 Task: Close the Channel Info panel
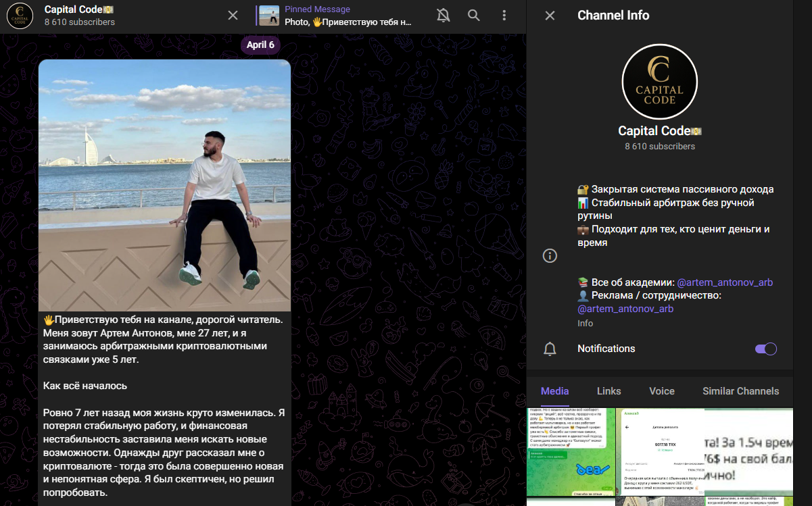[550, 16]
